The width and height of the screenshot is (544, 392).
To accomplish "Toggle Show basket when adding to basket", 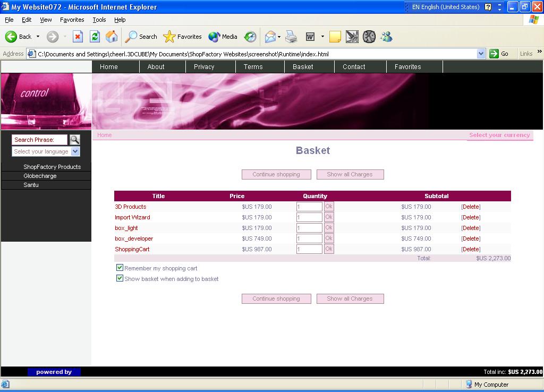I will pyautogui.click(x=120, y=278).
